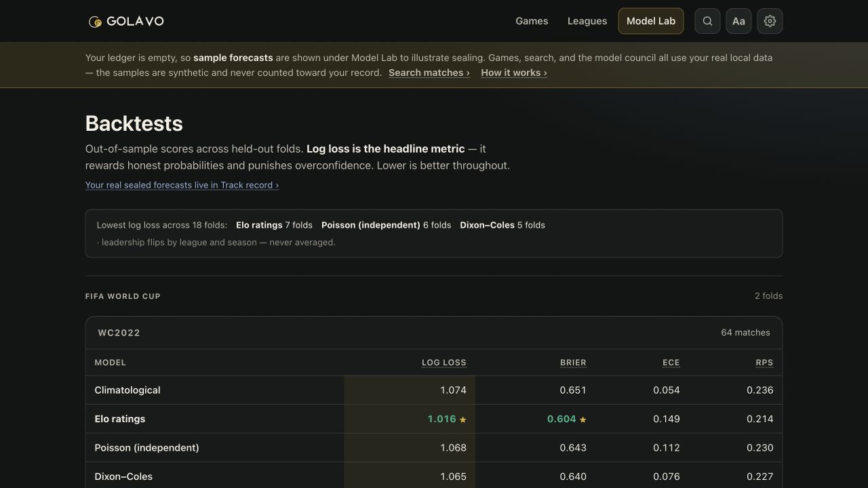
Task: Click Climatological ECE value 0.054
Action: point(667,390)
